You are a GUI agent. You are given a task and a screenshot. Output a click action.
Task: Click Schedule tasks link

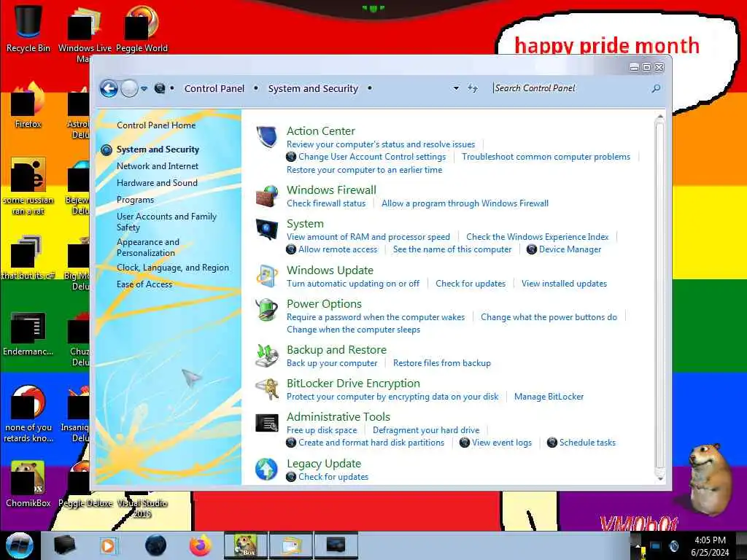coord(587,443)
